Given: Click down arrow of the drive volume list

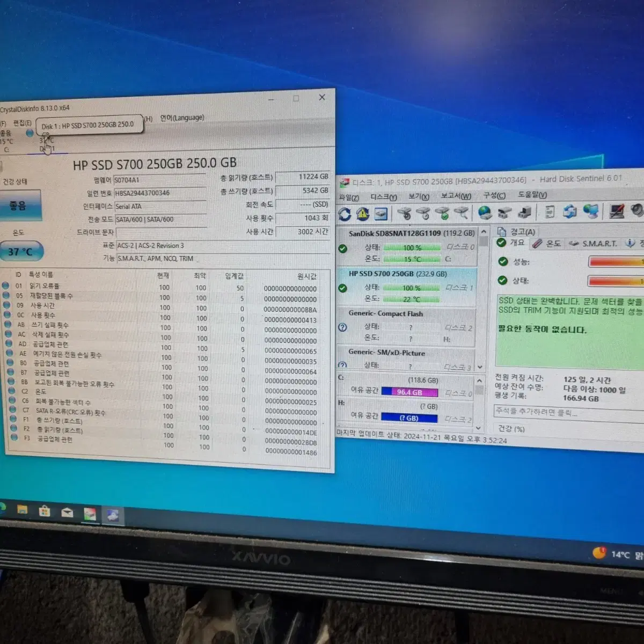Looking at the screenshot, I should coord(479,428).
